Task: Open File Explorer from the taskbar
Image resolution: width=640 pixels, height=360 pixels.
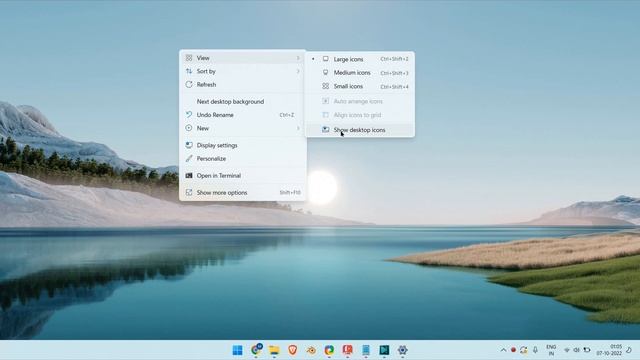Action: click(274, 350)
